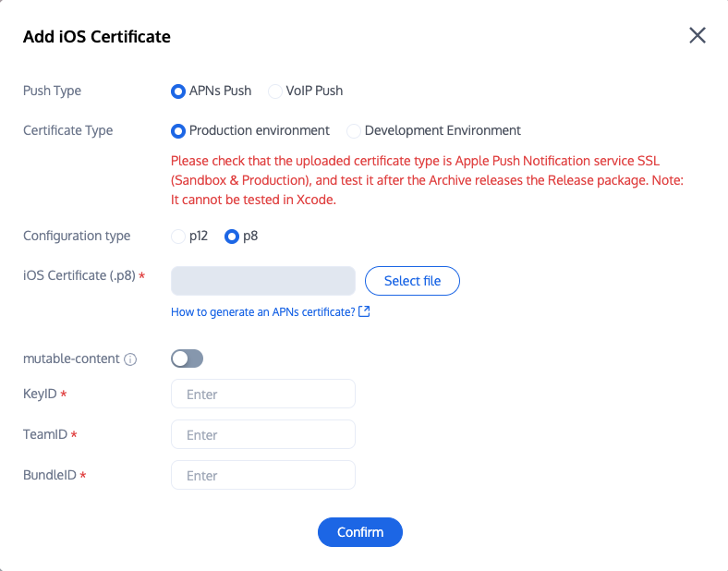Select p8 configuration type

[232, 236]
